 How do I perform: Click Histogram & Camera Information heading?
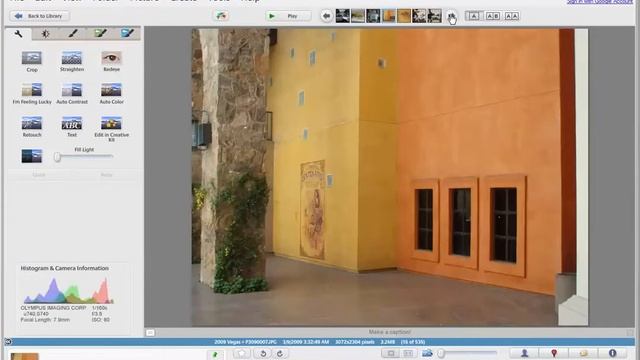[64, 268]
